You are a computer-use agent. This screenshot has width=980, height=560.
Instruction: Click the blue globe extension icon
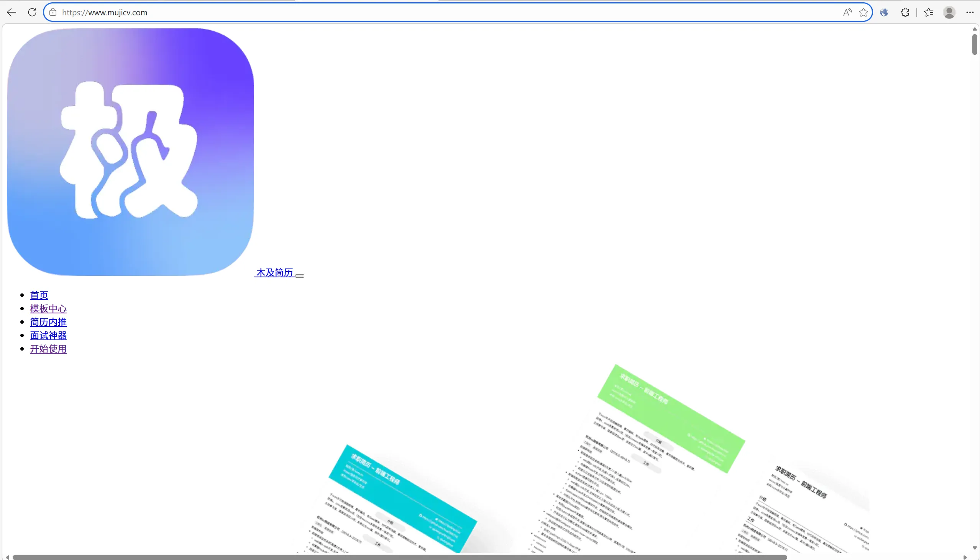(885, 12)
